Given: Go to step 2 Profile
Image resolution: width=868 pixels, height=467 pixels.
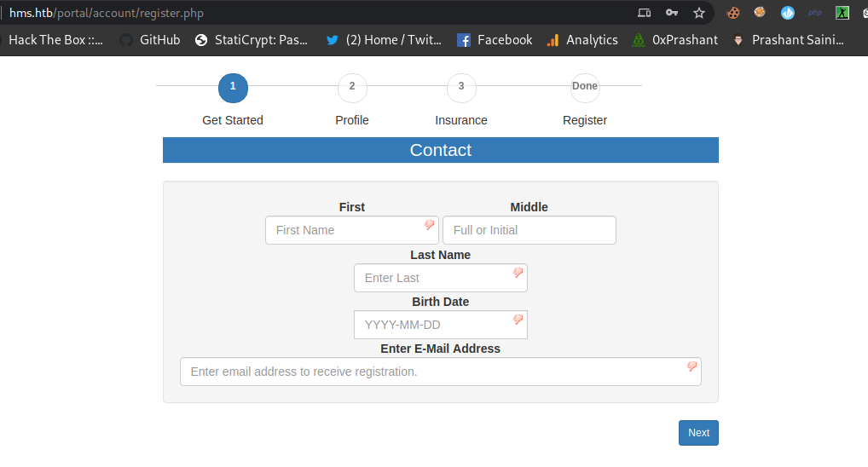Looking at the screenshot, I should (352, 87).
